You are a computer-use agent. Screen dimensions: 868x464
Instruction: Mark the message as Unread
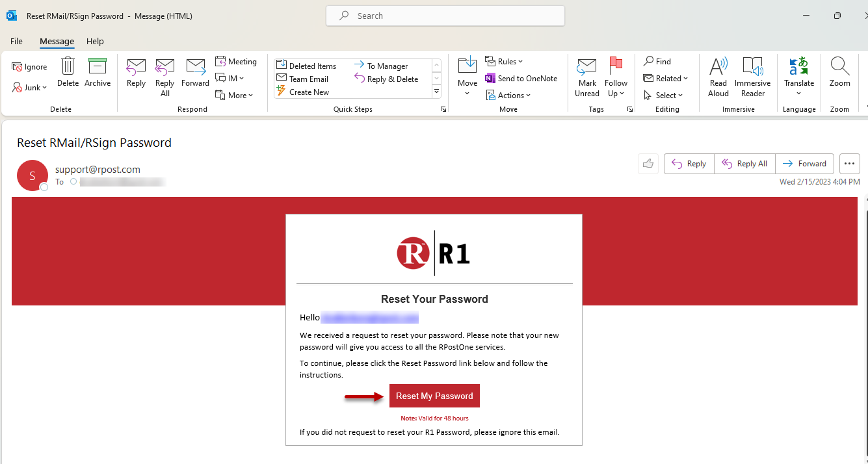point(587,77)
